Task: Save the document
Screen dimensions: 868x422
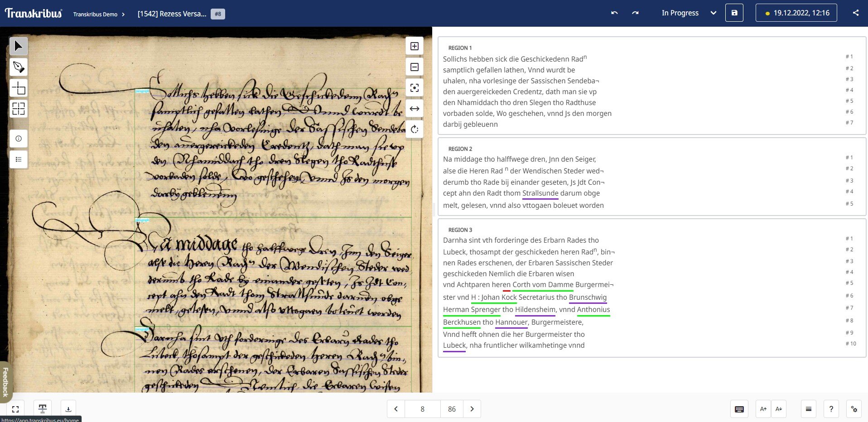Action: tap(734, 13)
